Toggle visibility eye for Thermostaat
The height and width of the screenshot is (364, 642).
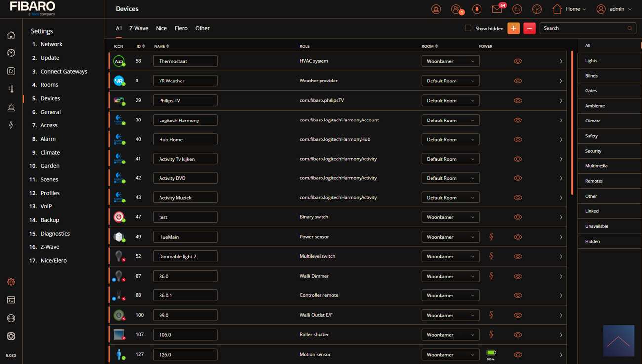click(518, 61)
